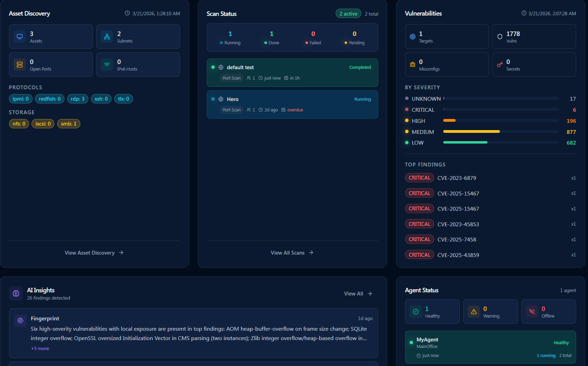This screenshot has height=366, width=588.
Task: Select the ipmi: 0 protocol chip
Action: [x=21, y=99]
